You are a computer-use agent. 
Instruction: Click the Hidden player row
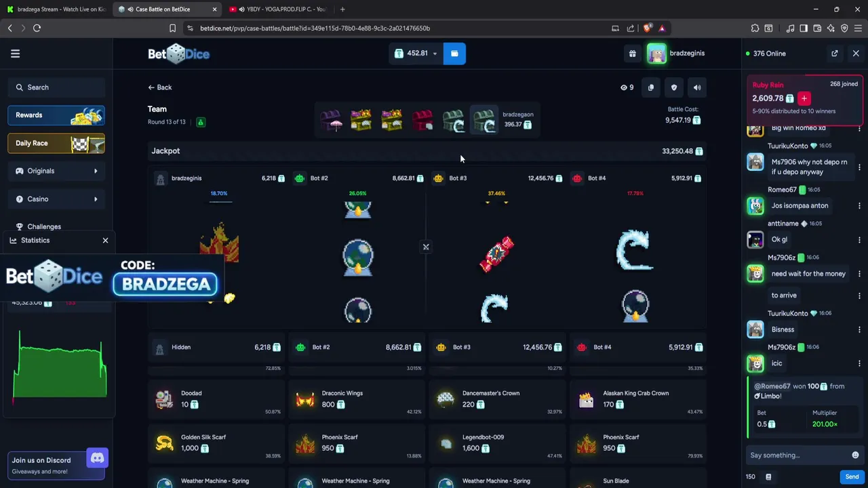(x=216, y=347)
